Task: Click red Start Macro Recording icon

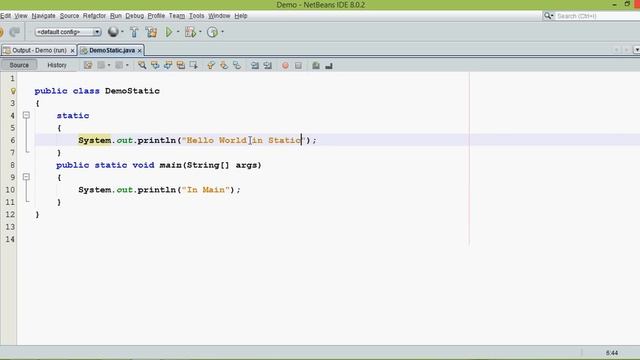Action: coord(285,65)
